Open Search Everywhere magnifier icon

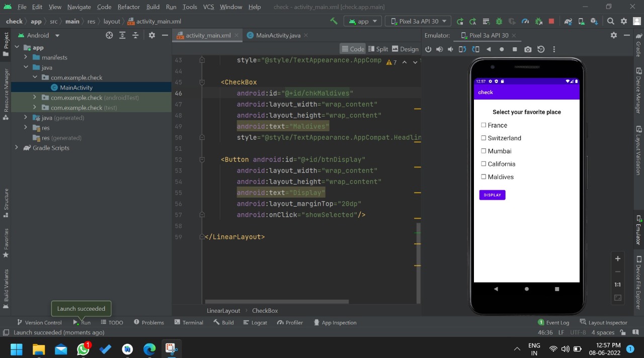point(610,21)
